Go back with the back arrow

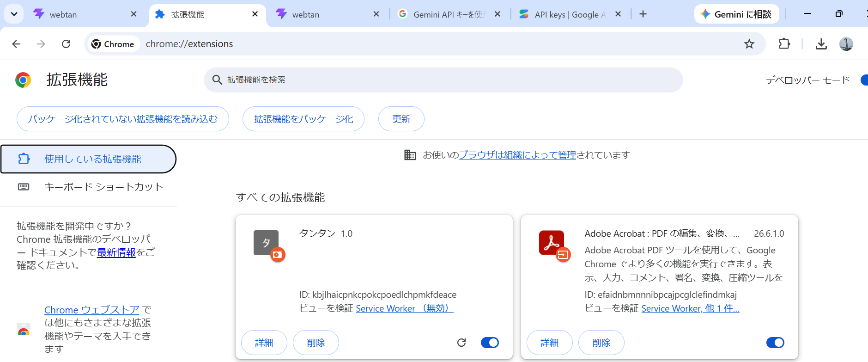16,44
